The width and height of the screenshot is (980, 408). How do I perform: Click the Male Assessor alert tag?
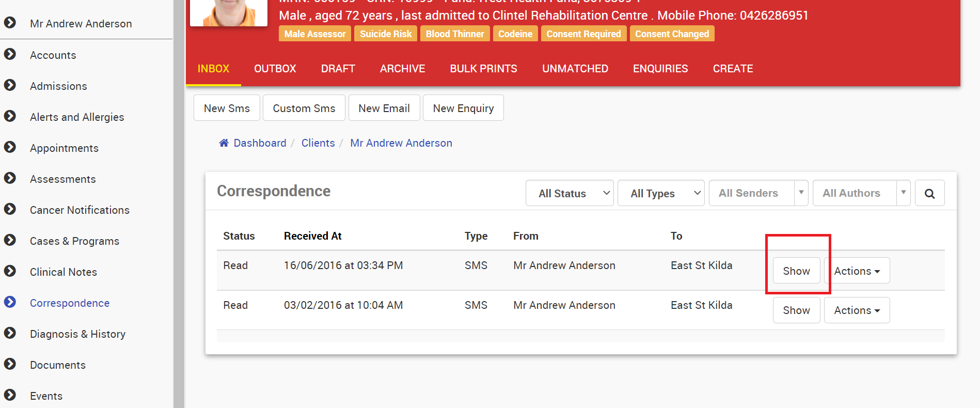tap(315, 34)
